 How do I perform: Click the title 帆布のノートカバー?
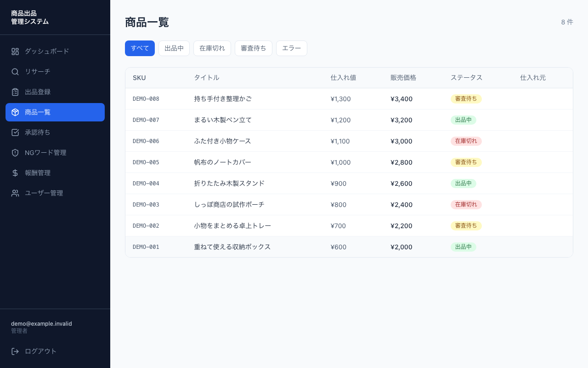(223, 162)
